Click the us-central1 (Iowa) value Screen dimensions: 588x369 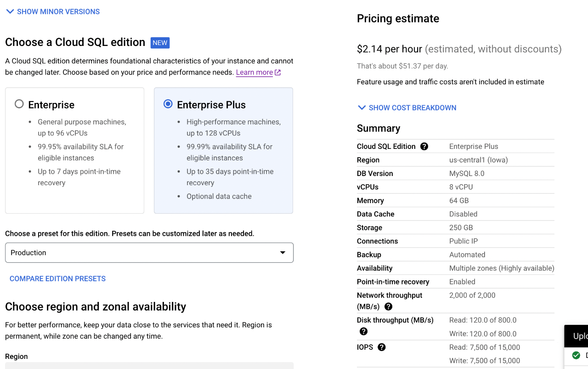(479, 160)
